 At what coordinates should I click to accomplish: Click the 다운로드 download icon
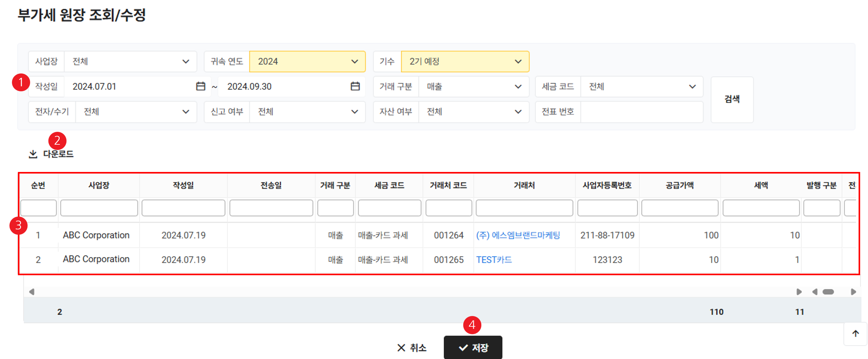(33, 154)
